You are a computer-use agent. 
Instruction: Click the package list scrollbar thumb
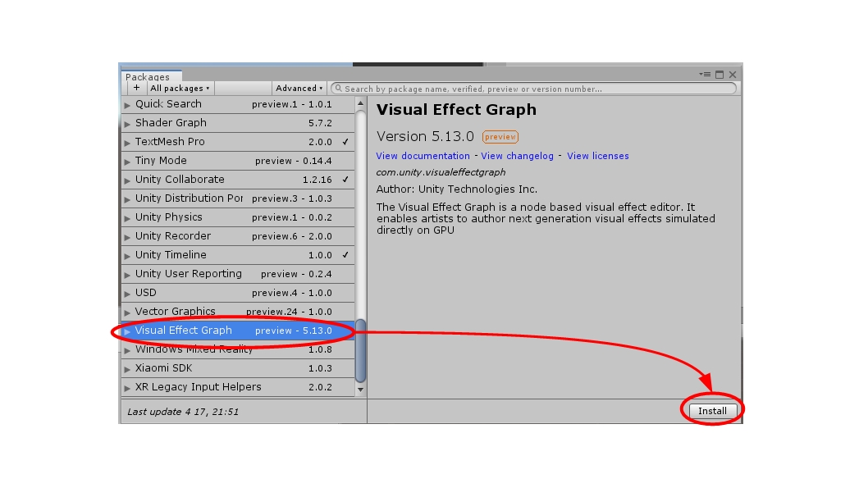point(360,351)
